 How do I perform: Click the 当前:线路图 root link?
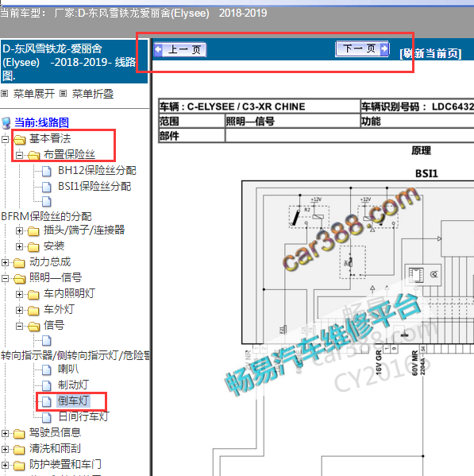(x=41, y=122)
